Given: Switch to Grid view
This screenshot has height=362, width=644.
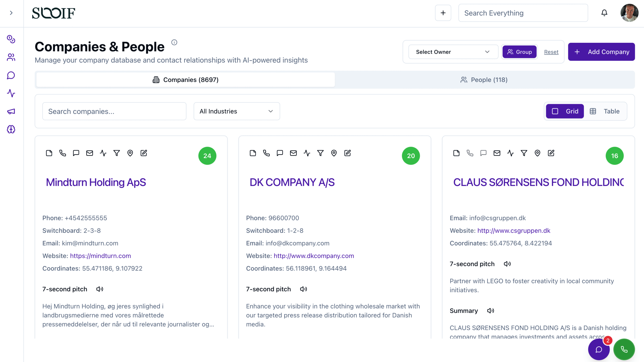Looking at the screenshot, I should click(565, 111).
